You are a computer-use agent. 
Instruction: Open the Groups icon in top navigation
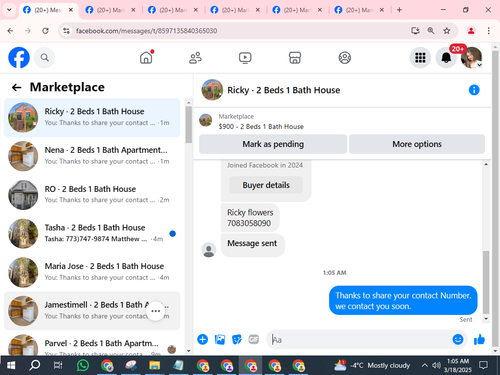(x=345, y=58)
